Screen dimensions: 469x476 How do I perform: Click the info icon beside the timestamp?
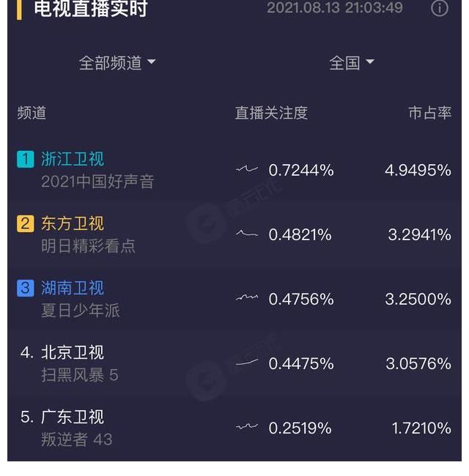pos(440,8)
